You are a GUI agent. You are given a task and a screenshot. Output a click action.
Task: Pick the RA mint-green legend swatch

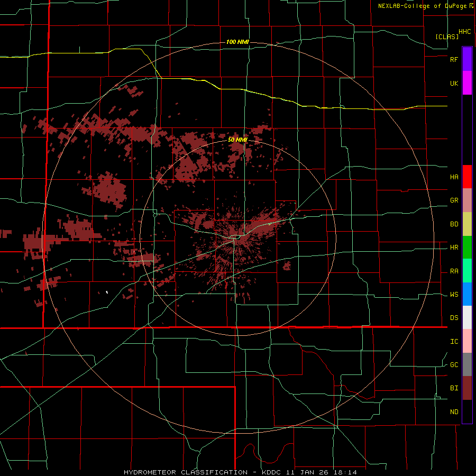coord(467,271)
